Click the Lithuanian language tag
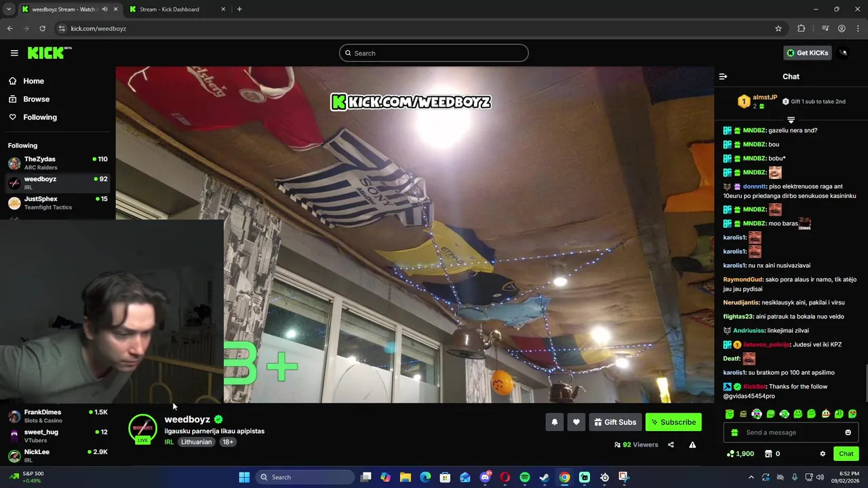Viewport: 868px width, 488px height. (x=196, y=442)
